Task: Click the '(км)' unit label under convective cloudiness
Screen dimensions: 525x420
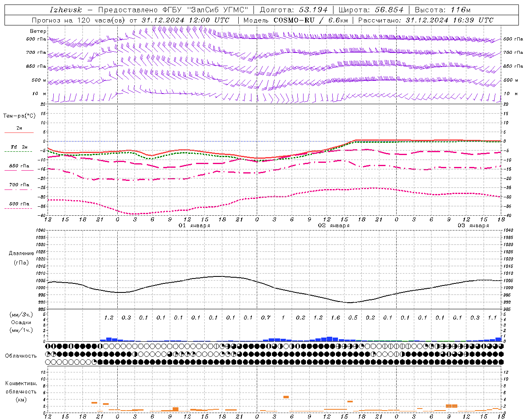Action: click(21, 399)
